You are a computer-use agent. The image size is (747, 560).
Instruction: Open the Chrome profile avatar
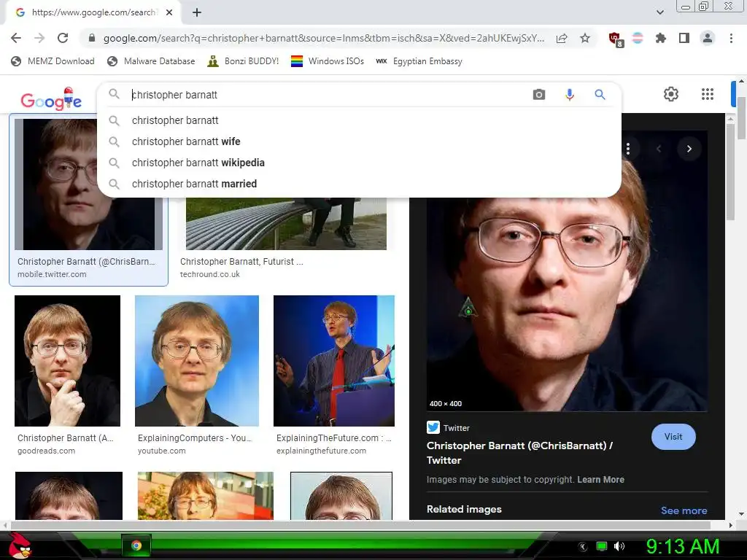pyautogui.click(x=708, y=38)
